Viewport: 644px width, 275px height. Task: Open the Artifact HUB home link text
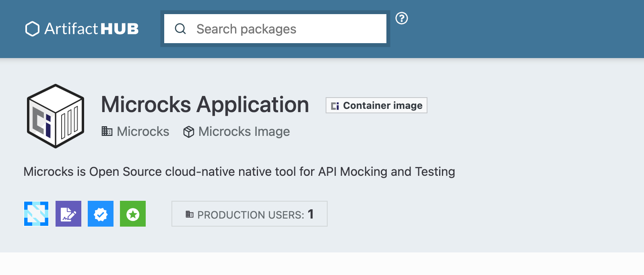click(x=92, y=29)
